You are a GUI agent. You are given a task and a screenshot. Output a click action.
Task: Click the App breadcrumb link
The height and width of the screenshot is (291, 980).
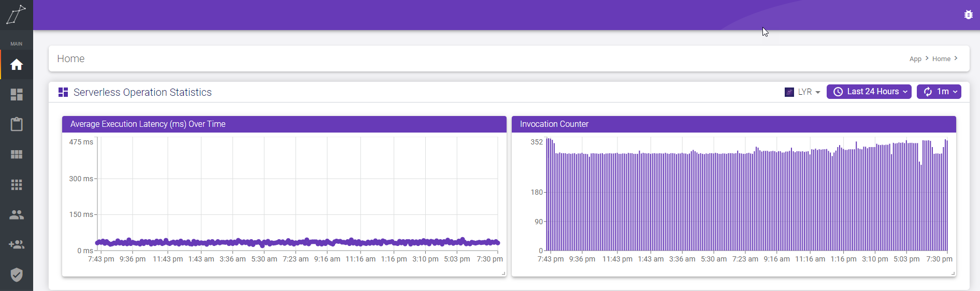(915, 59)
